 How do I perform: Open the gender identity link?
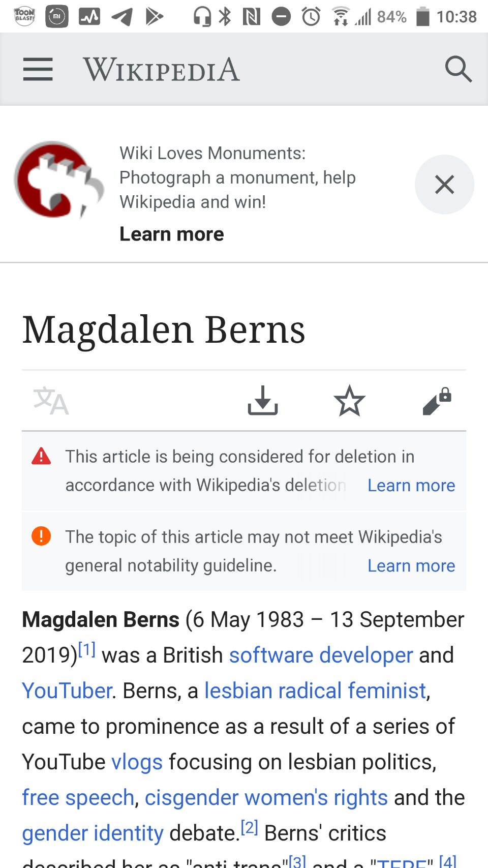(x=93, y=833)
